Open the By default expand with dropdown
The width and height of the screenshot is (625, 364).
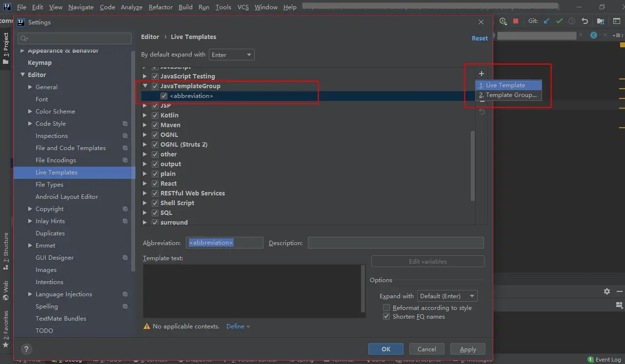point(232,55)
